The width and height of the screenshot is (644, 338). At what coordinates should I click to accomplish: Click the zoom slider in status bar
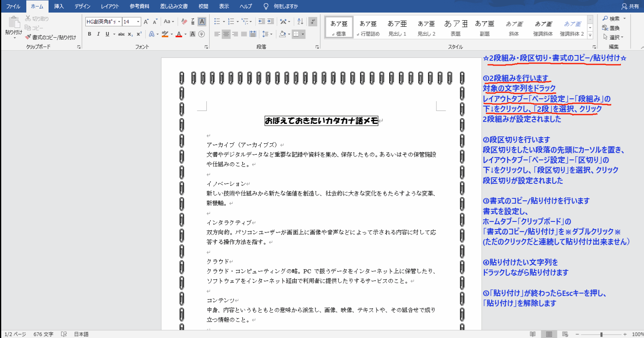click(601, 334)
